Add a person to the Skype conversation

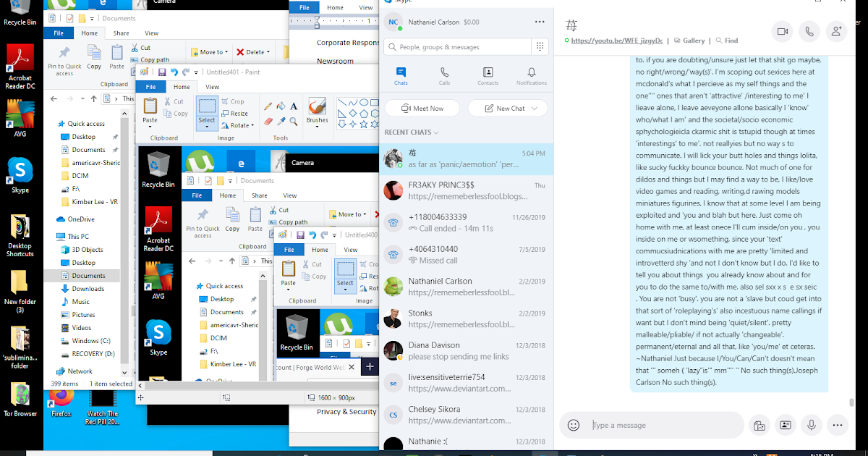click(x=837, y=31)
